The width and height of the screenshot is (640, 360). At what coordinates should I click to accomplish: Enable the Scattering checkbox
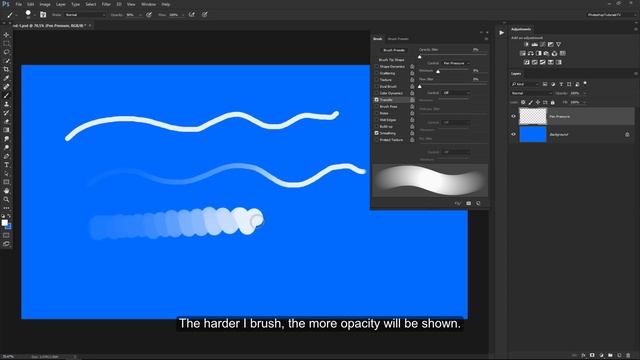[x=376, y=73]
